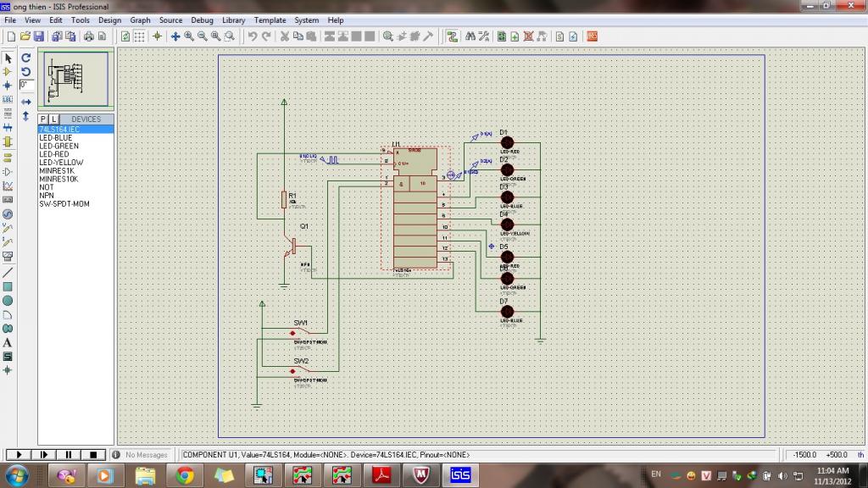Viewport: 868px width, 488px height.
Task: Click the Save design toolbar icon
Action: click(38, 36)
